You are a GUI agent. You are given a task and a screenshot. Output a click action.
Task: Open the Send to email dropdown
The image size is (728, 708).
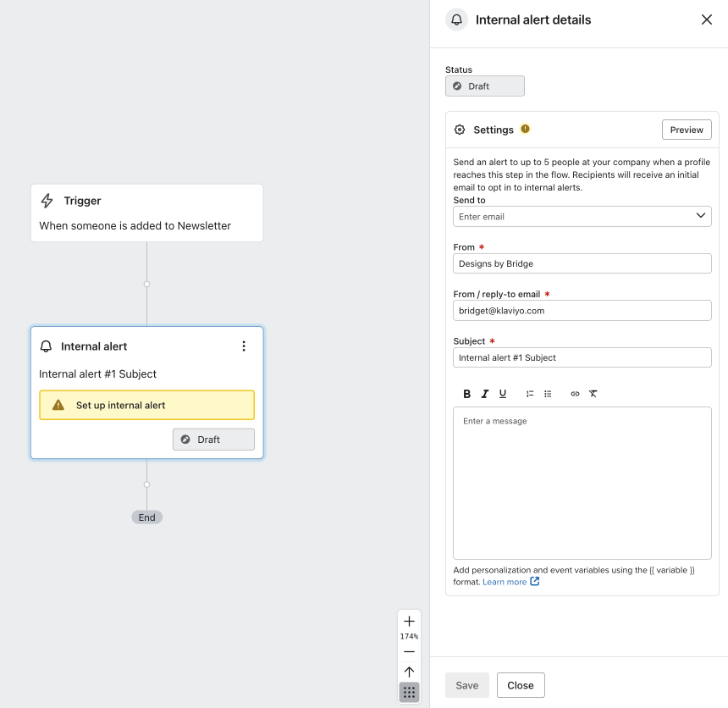pos(582,216)
